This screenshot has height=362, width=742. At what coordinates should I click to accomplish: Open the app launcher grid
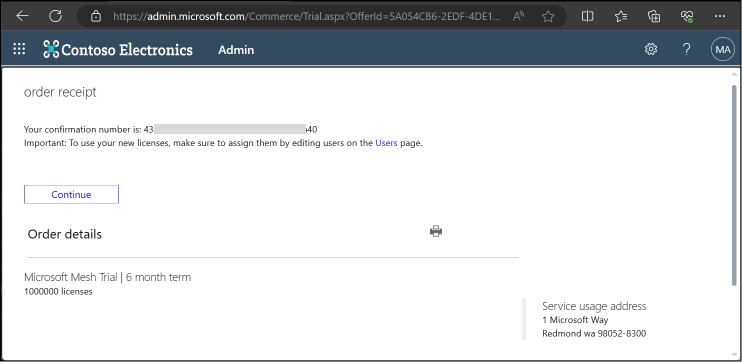[19, 49]
